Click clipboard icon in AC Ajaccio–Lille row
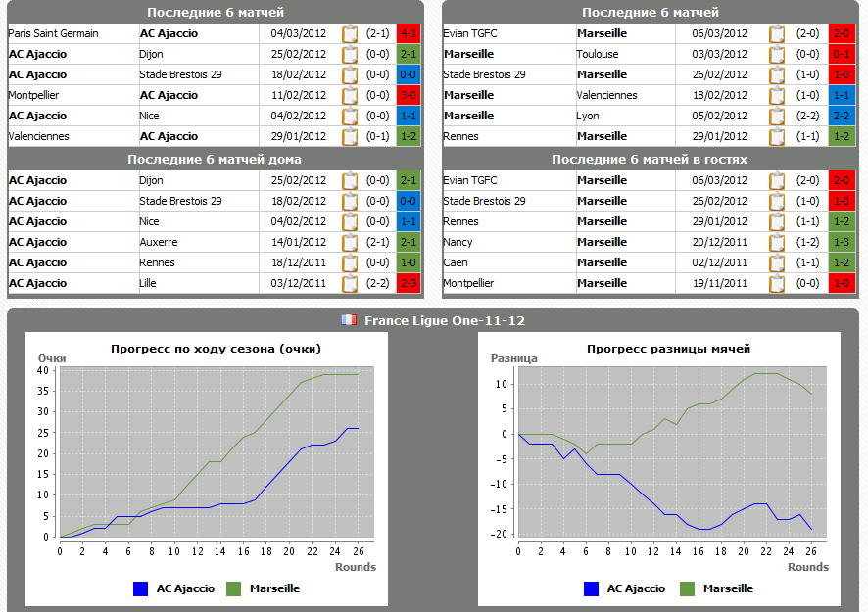The image size is (868, 612). click(x=350, y=283)
